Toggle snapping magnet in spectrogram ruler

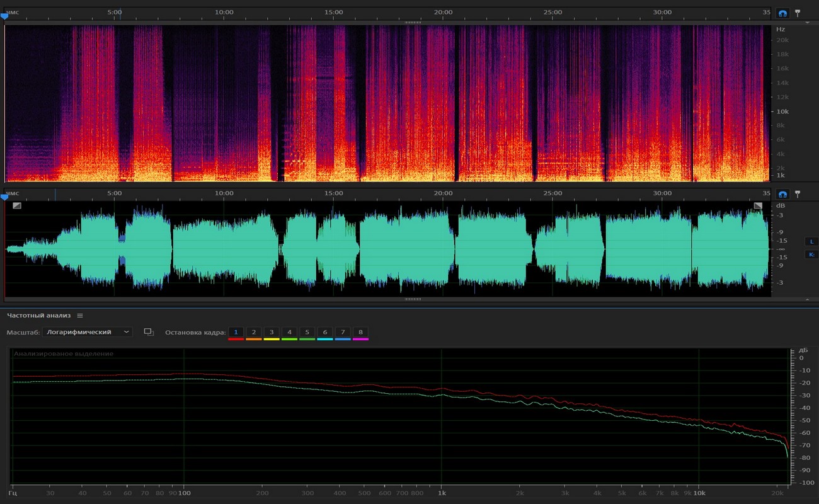pyautogui.click(x=782, y=13)
